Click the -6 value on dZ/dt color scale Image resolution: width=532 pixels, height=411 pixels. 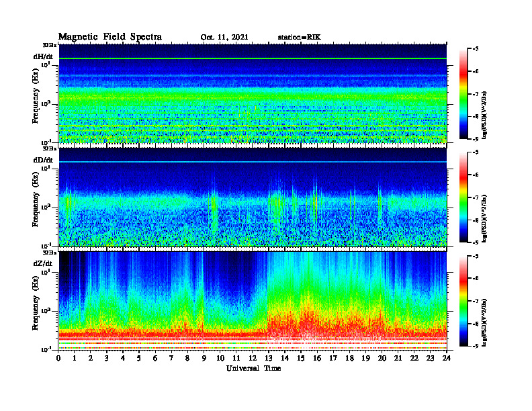pyautogui.click(x=475, y=278)
